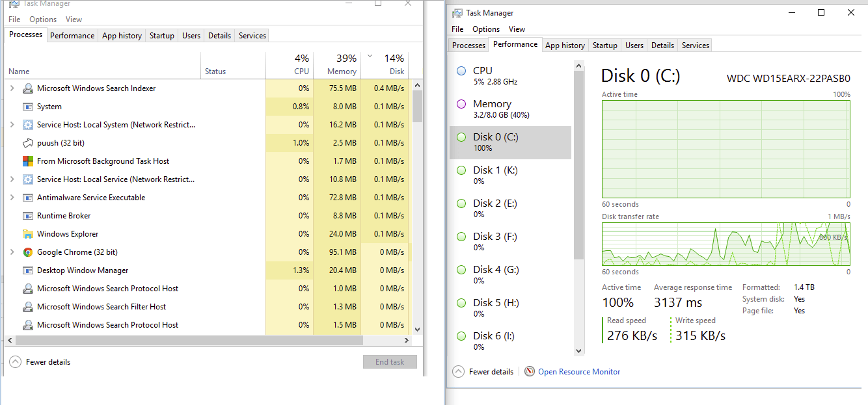Viewport: 868px width, 405px height.
Task: Click the performance sidebar scrollbar thumb
Action: pyautogui.click(x=579, y=164)
